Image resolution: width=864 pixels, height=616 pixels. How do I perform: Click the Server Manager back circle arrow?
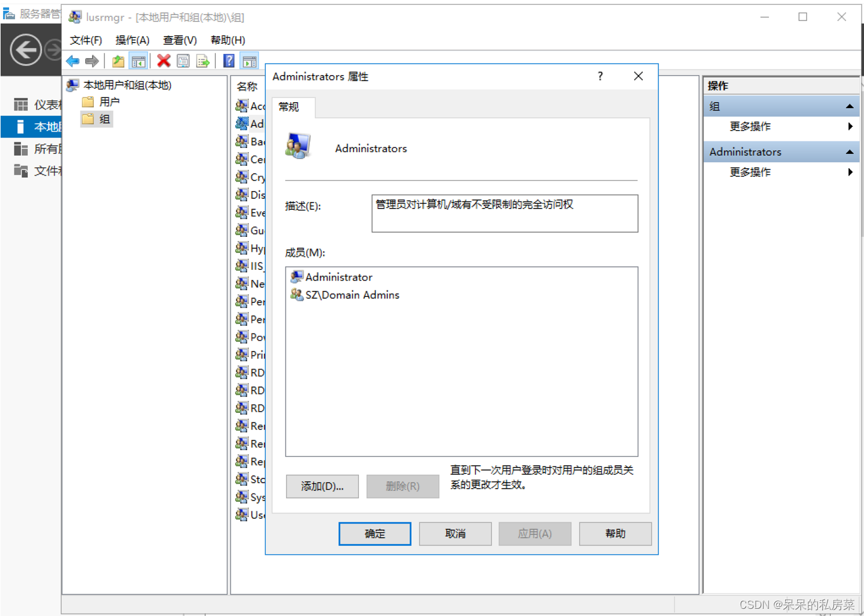26,49
